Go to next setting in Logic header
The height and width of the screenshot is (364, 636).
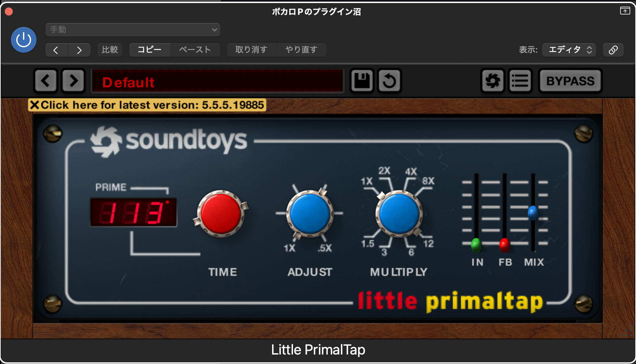[79, 50]
